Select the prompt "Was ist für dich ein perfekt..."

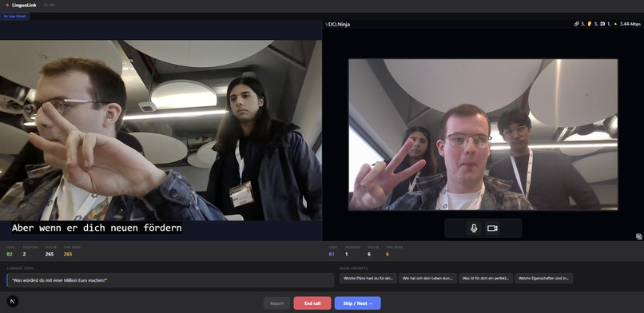click(x=486, y=279)
